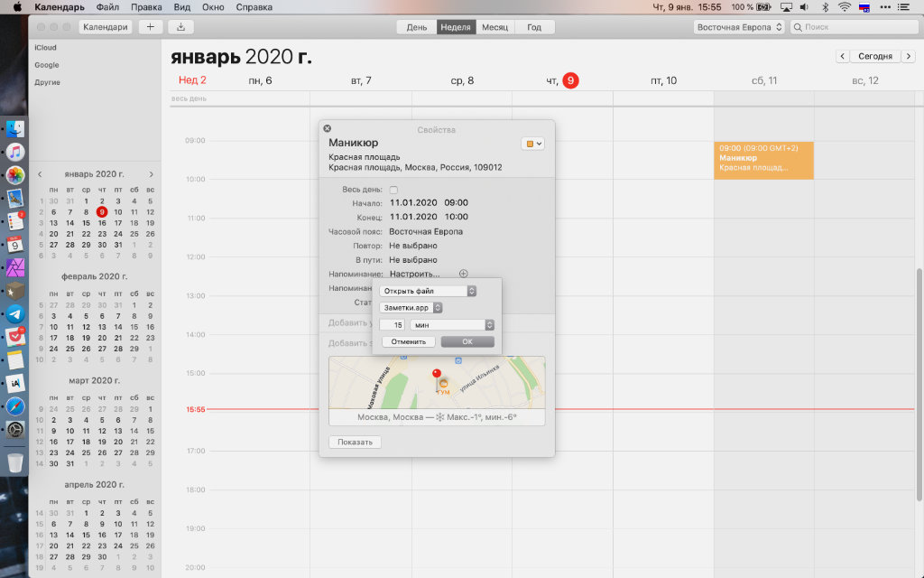This screenshot has height=578, width=924.
Task: Open Reminders from the dock
Action: (15, 221)
